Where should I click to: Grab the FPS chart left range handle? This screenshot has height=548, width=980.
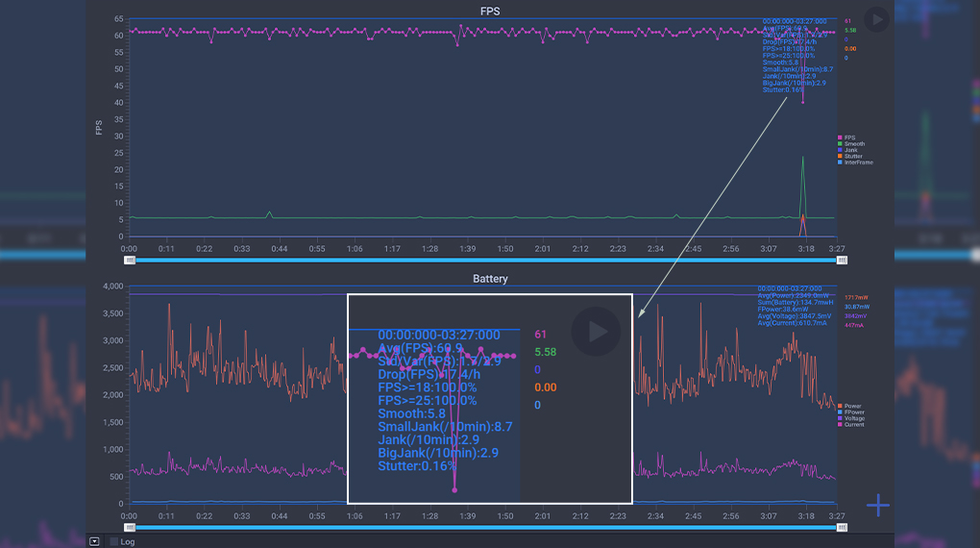pos(129,260)
